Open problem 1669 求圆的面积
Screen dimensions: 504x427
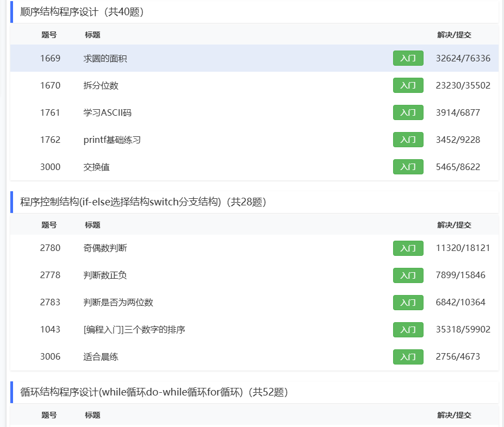pyautogui.click(x=105, y=59)
